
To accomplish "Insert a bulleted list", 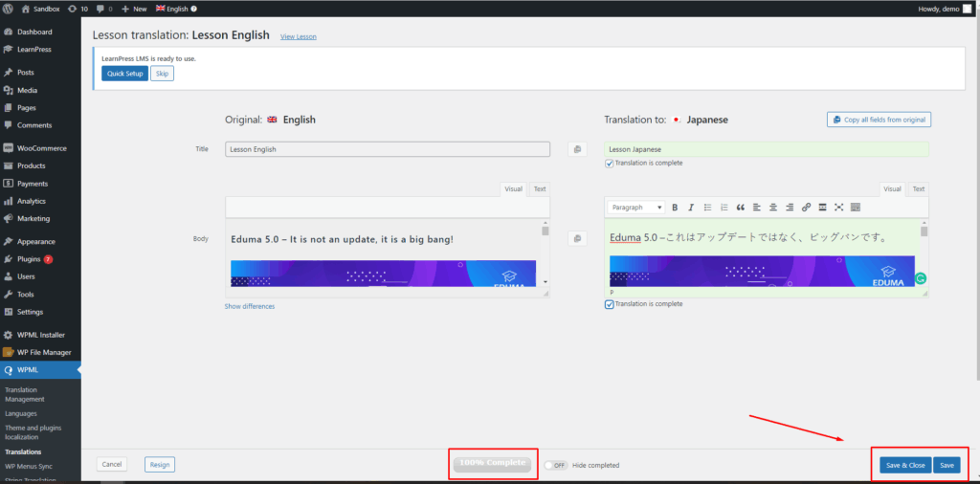I will click(x=707, y=208).
